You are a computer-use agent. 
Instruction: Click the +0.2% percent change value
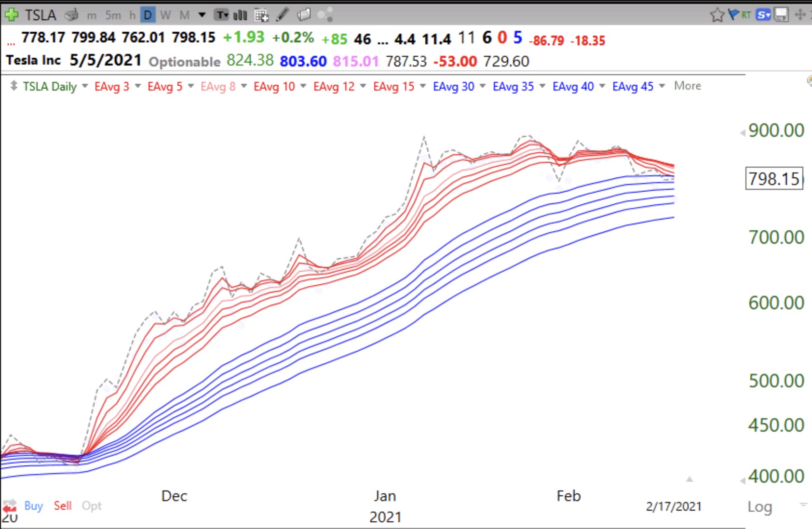point(293,37)
